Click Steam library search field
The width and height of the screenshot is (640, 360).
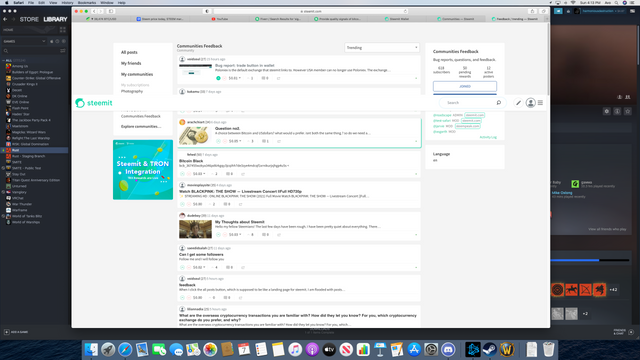[31, 51]
